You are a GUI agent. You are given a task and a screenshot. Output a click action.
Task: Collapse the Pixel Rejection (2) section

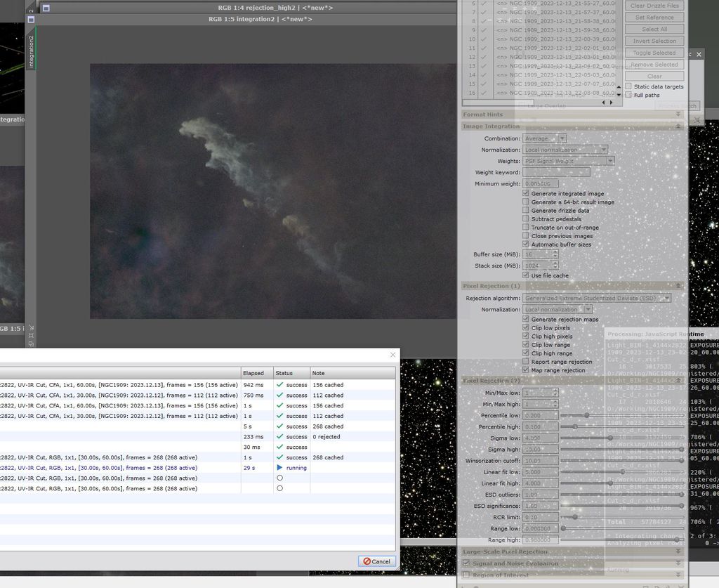678,381
